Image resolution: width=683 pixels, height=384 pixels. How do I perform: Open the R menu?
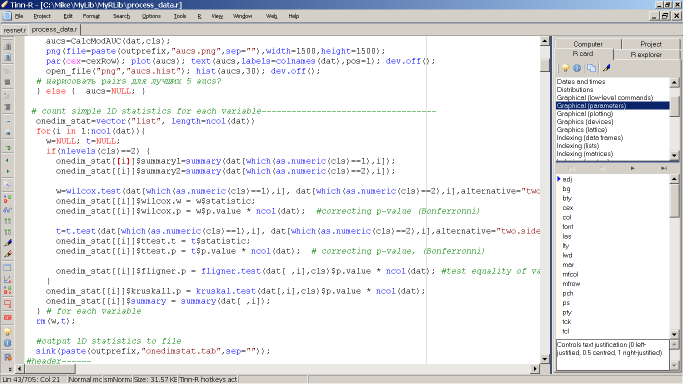point(199,16)
